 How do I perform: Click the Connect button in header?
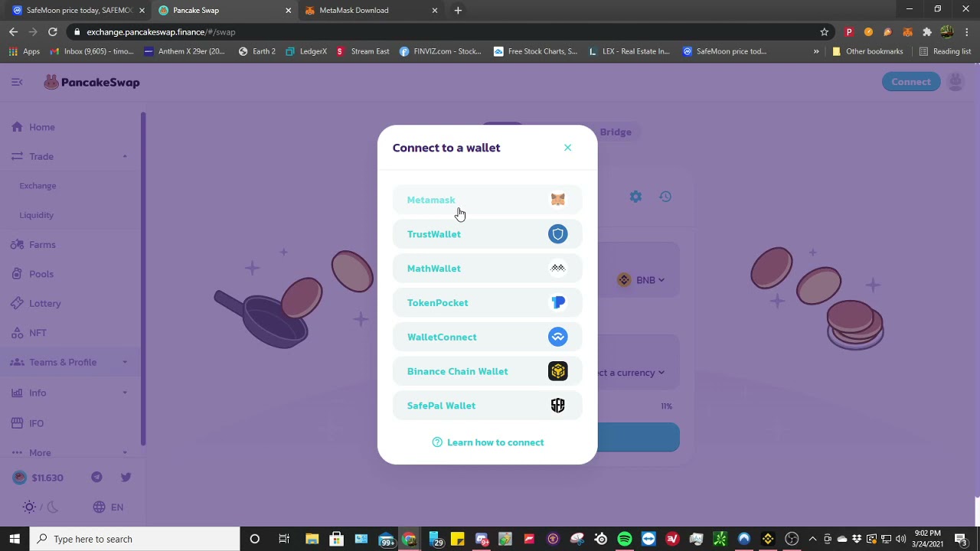tap(911, 82)
